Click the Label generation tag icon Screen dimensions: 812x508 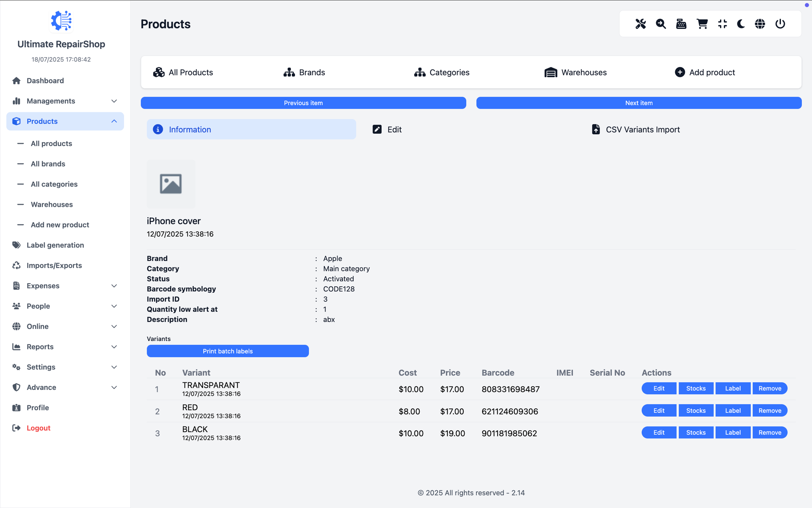[x=16, y=245]
